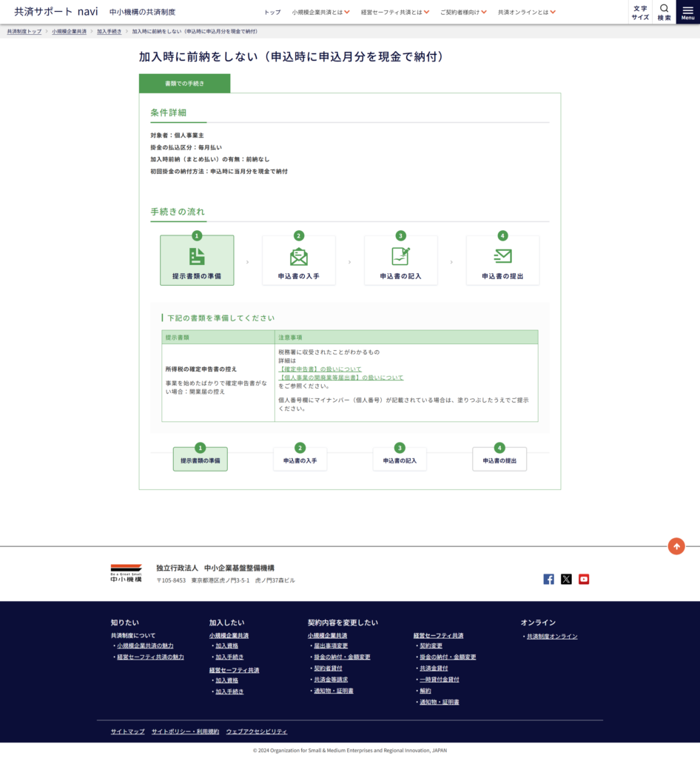Screen dimensions: 700x758
Task: Click the 手続きの流れ section heading
Action: click(x=178, y=212)
